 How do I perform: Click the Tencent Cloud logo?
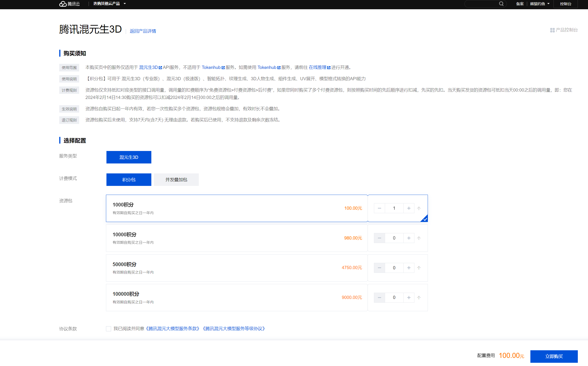pyautogui.click(x=69, y=4)
